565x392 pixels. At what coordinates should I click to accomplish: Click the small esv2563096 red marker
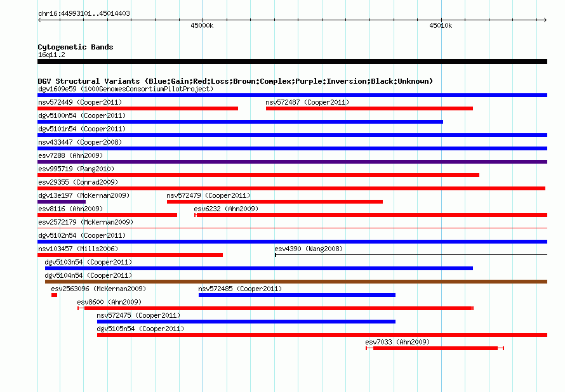54,295
